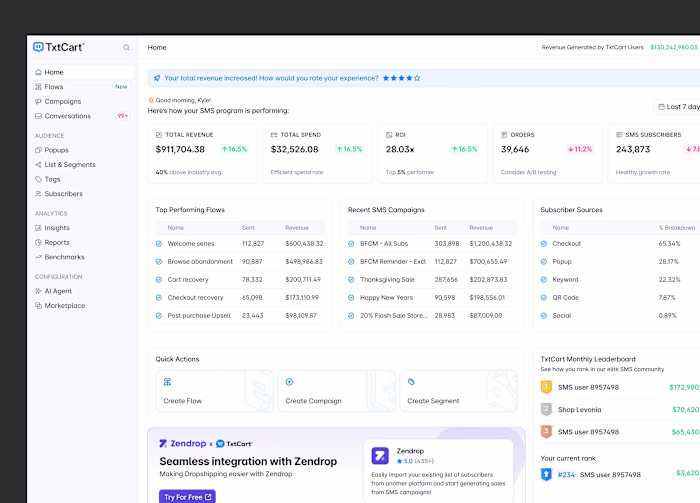This screenshot has height=503, width=700.
Task: Open the Last 7 days date dropdown
Action: point(679,107)
